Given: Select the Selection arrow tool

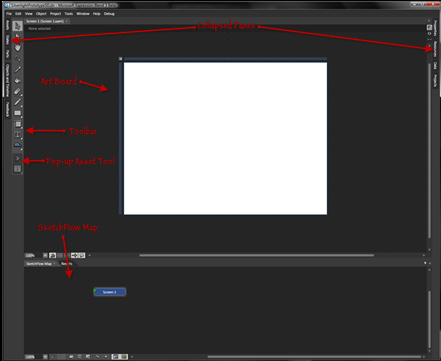Looking at the screenshot, I should pos(18,26).
